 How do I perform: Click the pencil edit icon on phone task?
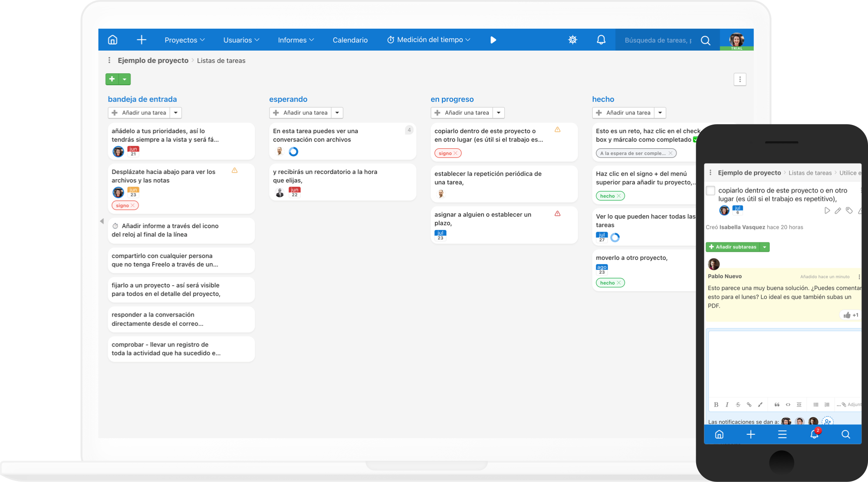838,210
